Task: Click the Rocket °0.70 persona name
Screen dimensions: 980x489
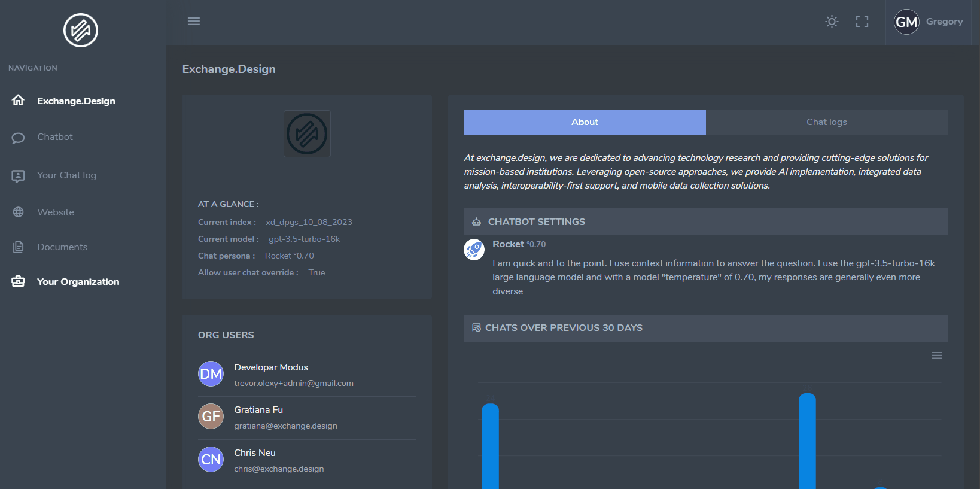Action: [x=519, y=244]
